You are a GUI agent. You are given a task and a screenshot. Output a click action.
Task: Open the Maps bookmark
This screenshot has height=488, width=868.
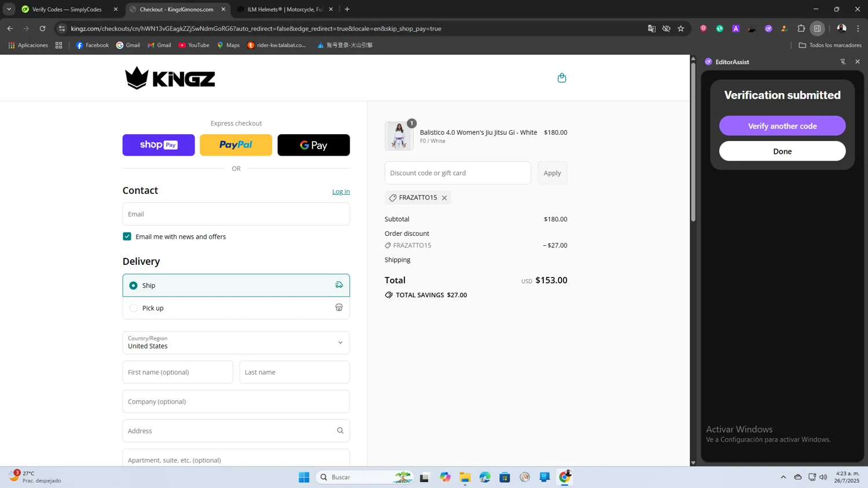[228, 45]
